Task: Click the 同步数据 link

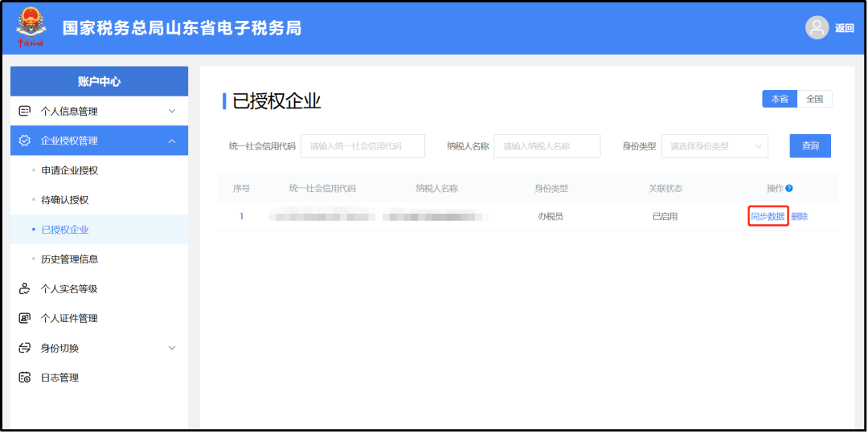Action: click(x=768, y=216)
